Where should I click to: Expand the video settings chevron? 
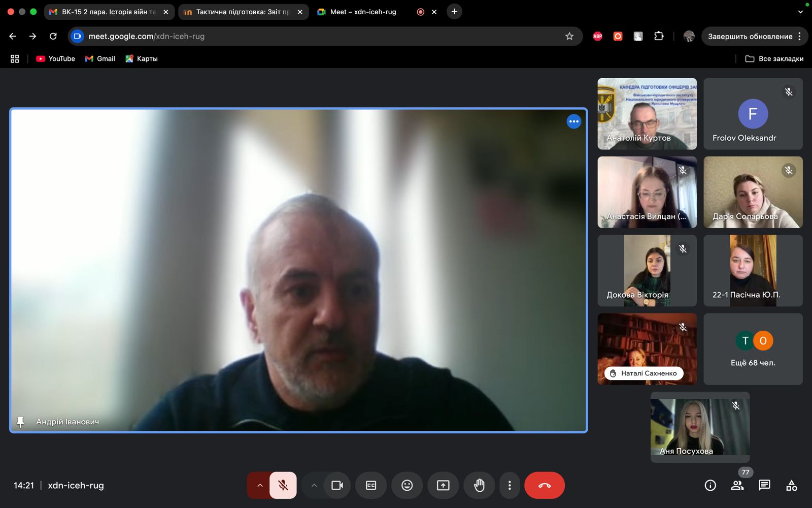(x=314, y=485)
